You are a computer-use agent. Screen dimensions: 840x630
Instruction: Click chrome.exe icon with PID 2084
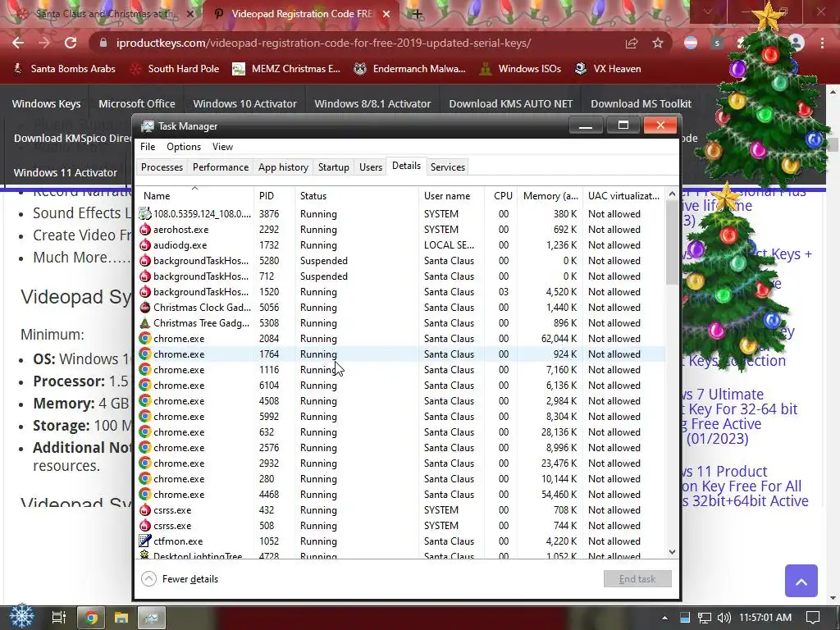pyautogui.click(x=144, y=339)
